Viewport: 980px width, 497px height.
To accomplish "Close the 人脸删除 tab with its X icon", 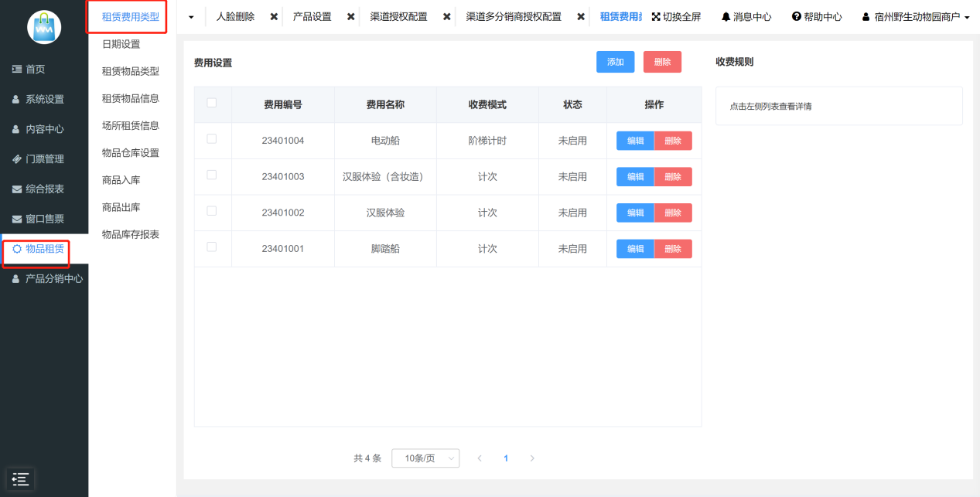I will (274, 16).
